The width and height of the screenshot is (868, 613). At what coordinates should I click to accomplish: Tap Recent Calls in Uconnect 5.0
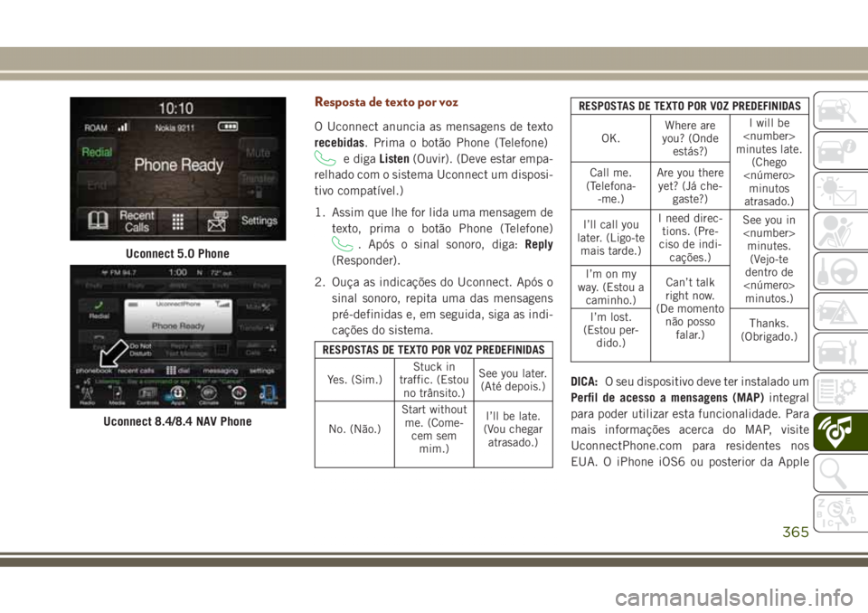coord(137,222)
